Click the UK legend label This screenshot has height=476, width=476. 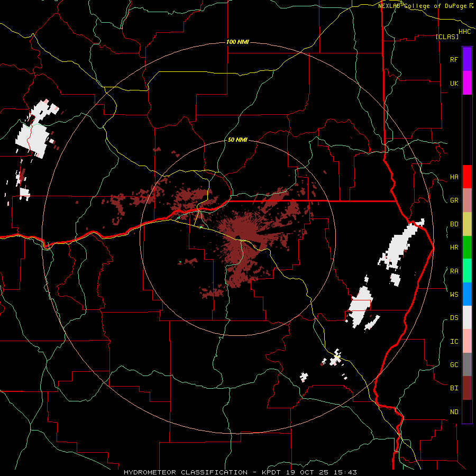click(x=454, y=83)
